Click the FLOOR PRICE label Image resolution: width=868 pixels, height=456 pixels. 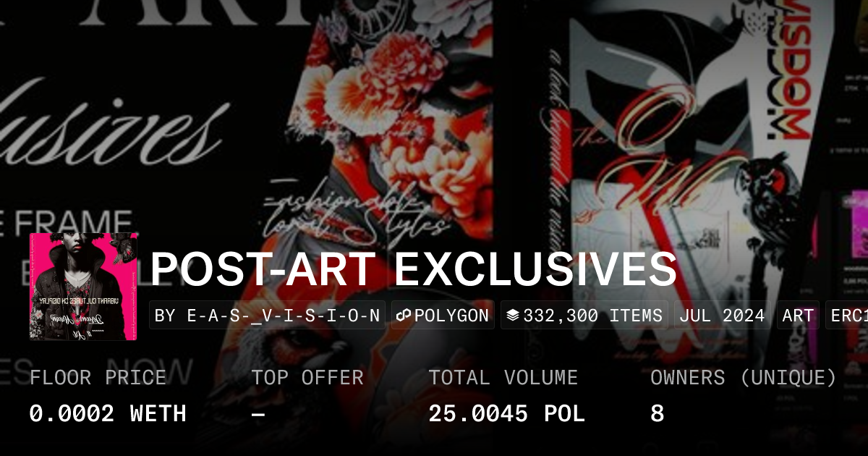(x=98, y=378)
